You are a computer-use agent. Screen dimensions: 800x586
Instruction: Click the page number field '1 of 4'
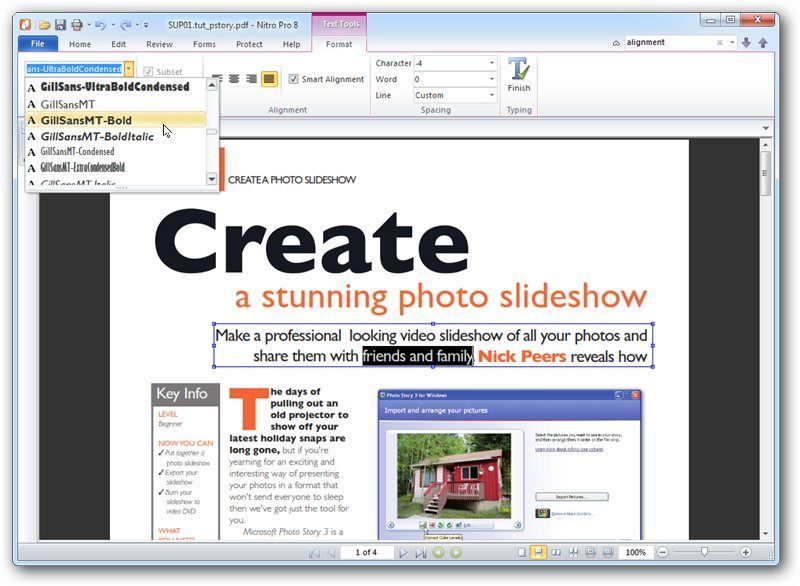[x=366, y=552]
